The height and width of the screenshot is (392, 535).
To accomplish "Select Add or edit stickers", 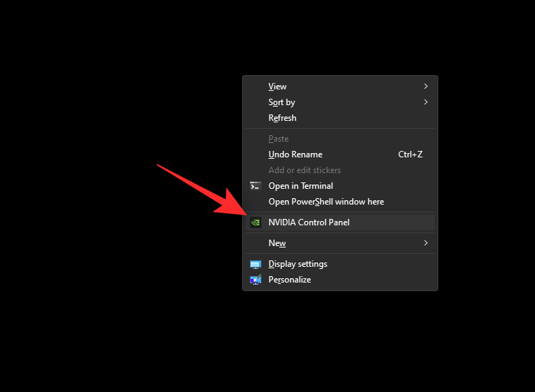I will [339, 170].
